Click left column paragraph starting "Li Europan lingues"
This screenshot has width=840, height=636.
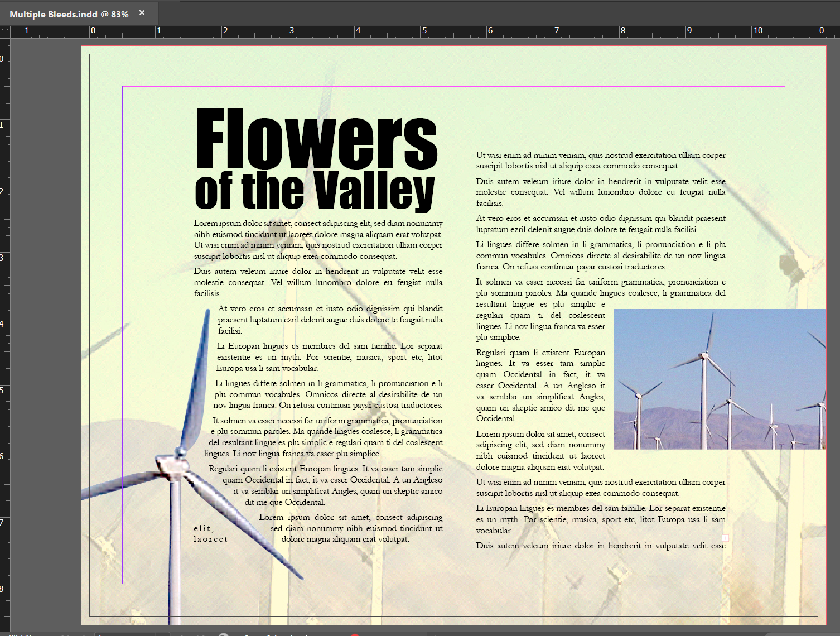[x=329, y=357]
